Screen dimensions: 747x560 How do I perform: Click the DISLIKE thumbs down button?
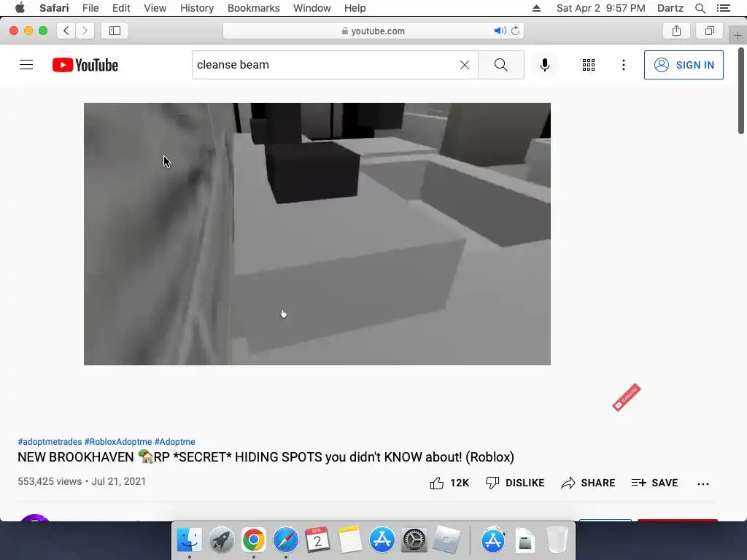point(515,483)
